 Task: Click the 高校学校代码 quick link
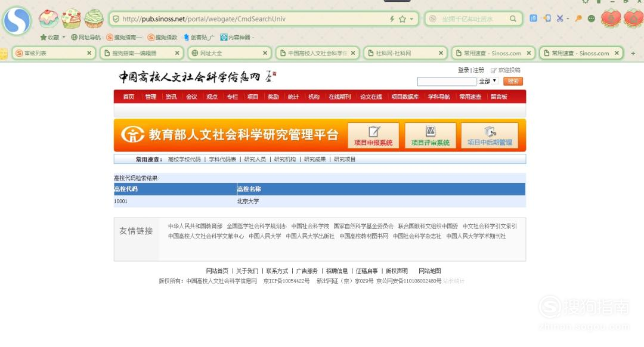tap(184, 159)
